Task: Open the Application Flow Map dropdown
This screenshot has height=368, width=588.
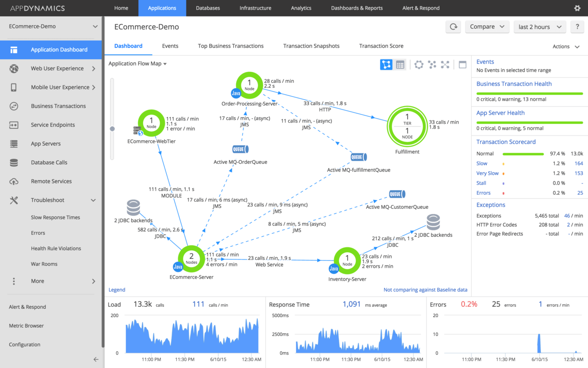Action: [137, 64]
